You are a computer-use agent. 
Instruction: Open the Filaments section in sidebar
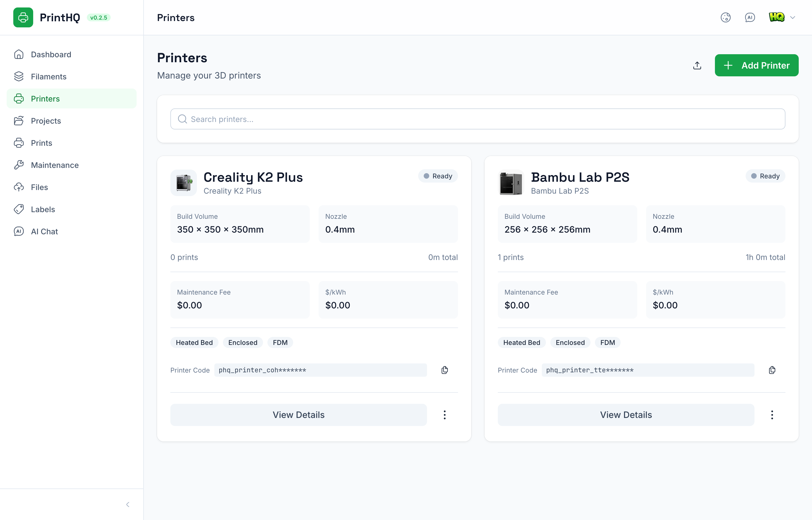[48, 77]
